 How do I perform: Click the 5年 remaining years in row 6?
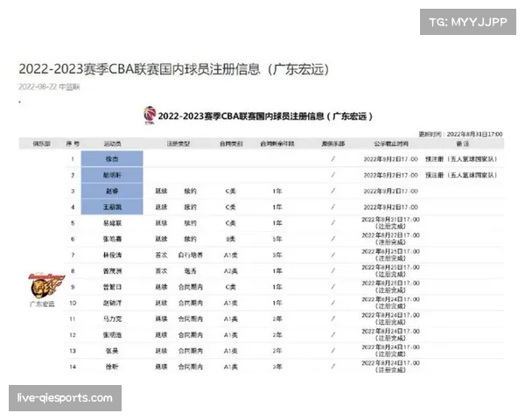(277, 239)
